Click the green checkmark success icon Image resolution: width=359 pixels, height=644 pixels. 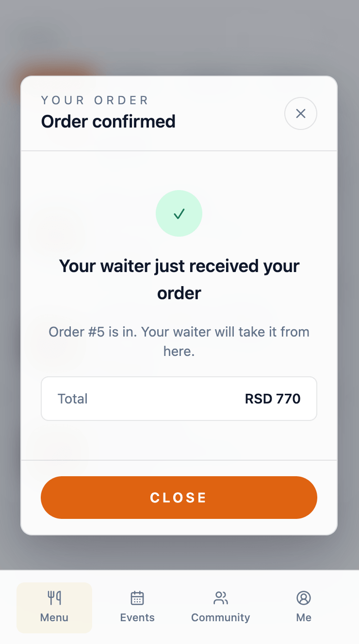coord(179,213)
